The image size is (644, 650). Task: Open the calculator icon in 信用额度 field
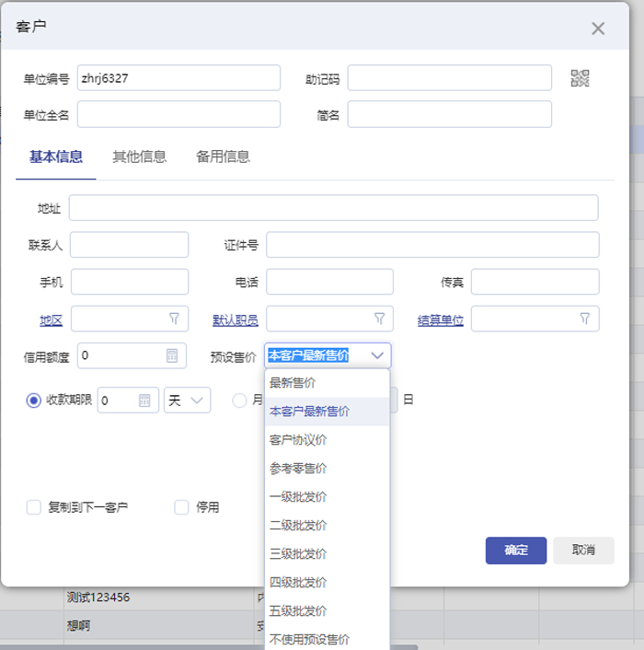[x=172, y=355]
